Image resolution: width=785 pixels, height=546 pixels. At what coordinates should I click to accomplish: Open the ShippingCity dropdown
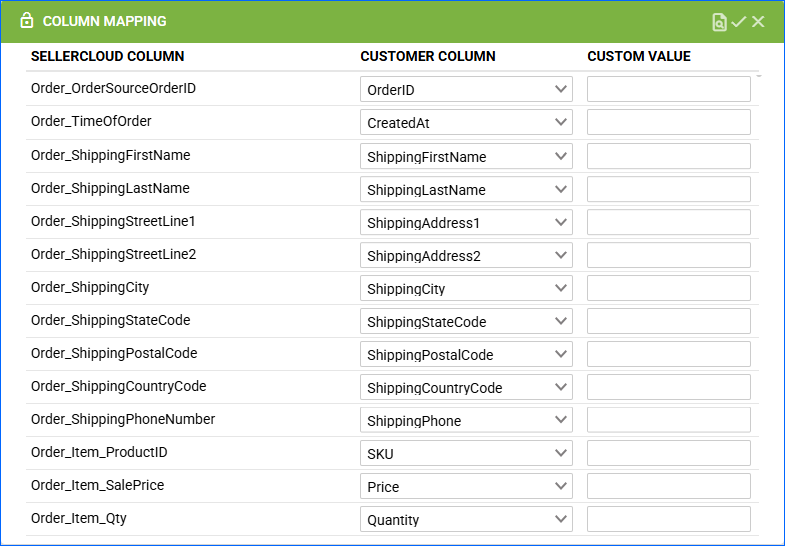point(466,288)
